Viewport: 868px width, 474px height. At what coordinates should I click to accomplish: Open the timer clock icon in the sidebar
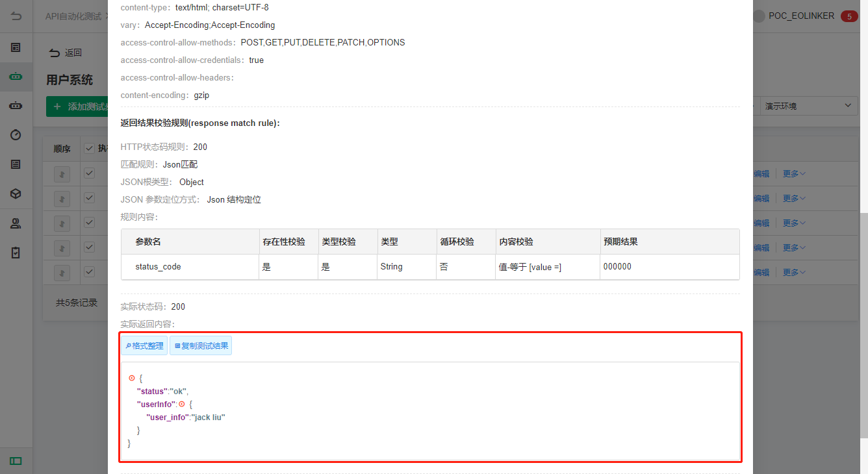pos(16,134)
